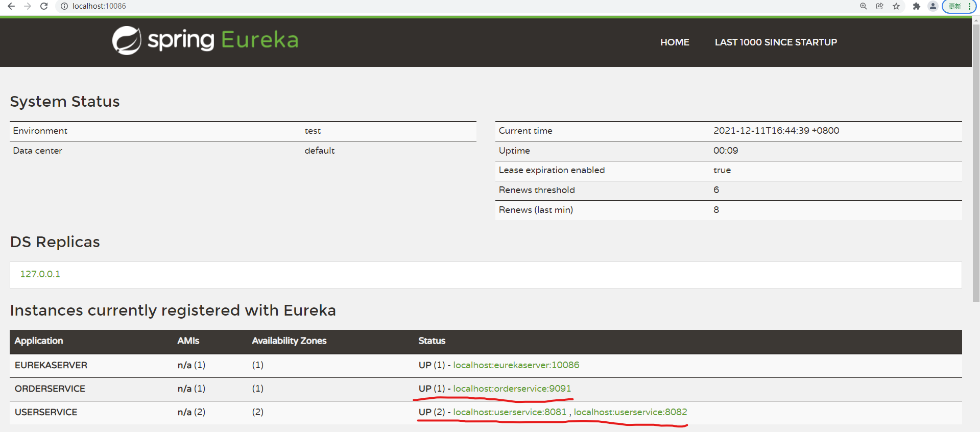Click the Environment value test

313,131
